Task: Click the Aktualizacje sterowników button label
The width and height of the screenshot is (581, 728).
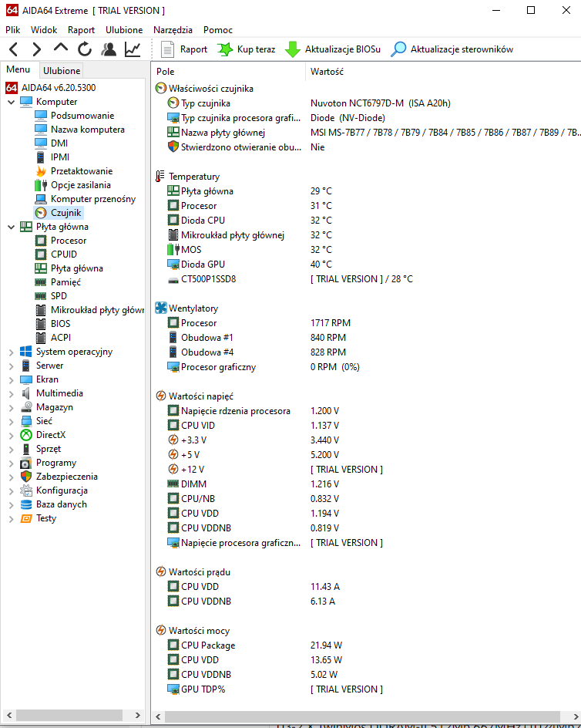Action: coord(462,49)
